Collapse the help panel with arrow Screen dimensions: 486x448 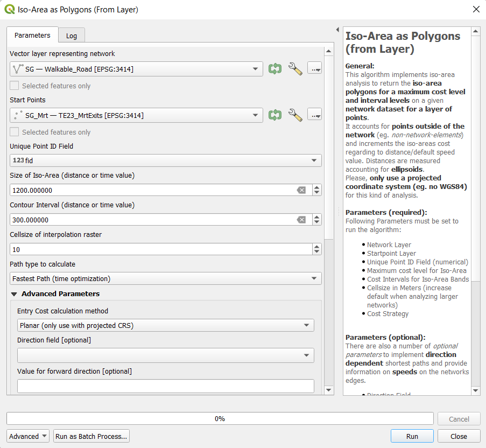(337, 30)
